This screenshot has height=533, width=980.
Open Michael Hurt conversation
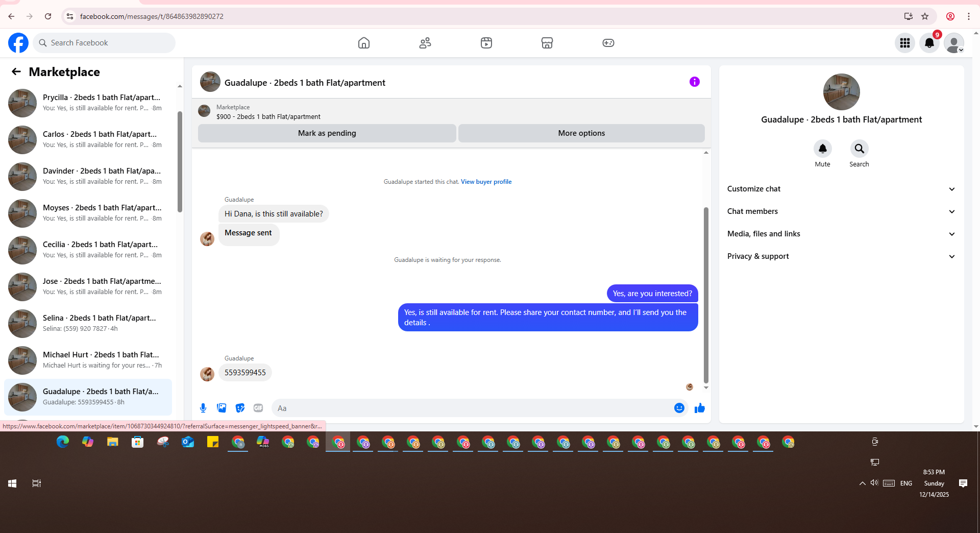(88, 360)
